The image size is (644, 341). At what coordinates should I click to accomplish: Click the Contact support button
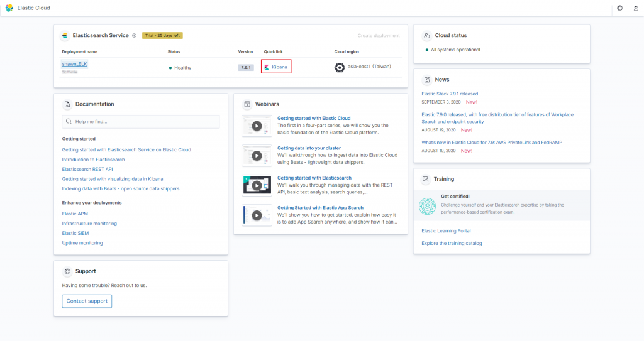tap(87, 301)
